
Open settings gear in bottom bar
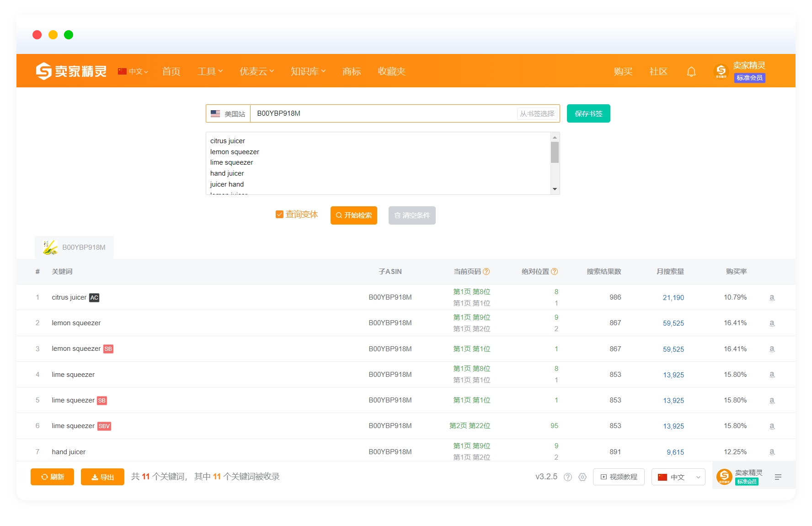(x=582, y=477)
